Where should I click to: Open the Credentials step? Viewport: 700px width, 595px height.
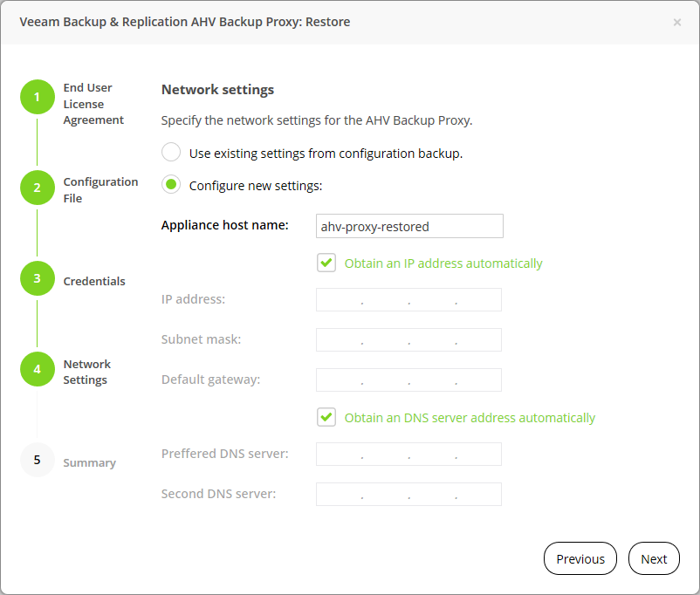(x=94, y=281)
